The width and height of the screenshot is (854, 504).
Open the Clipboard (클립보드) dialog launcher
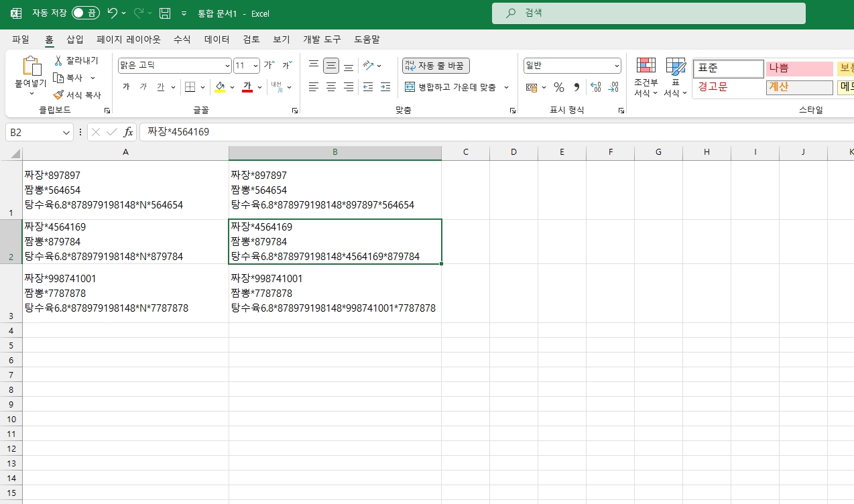[107, 111]
